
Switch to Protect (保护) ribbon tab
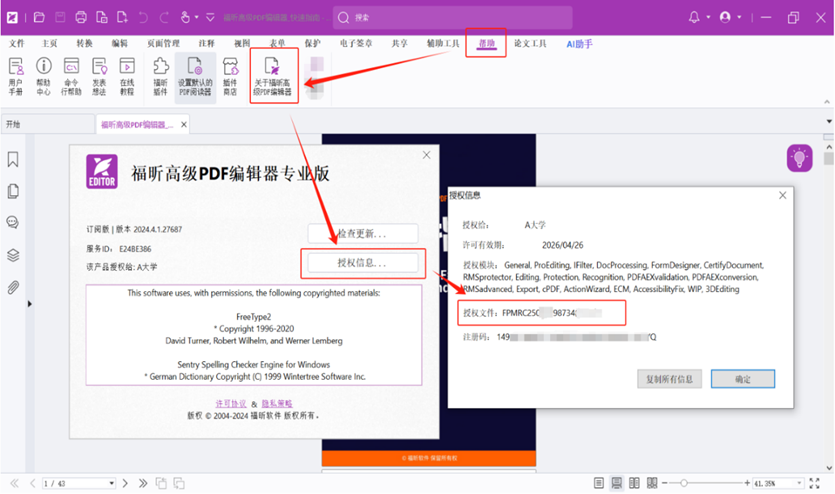coord(313,44)
